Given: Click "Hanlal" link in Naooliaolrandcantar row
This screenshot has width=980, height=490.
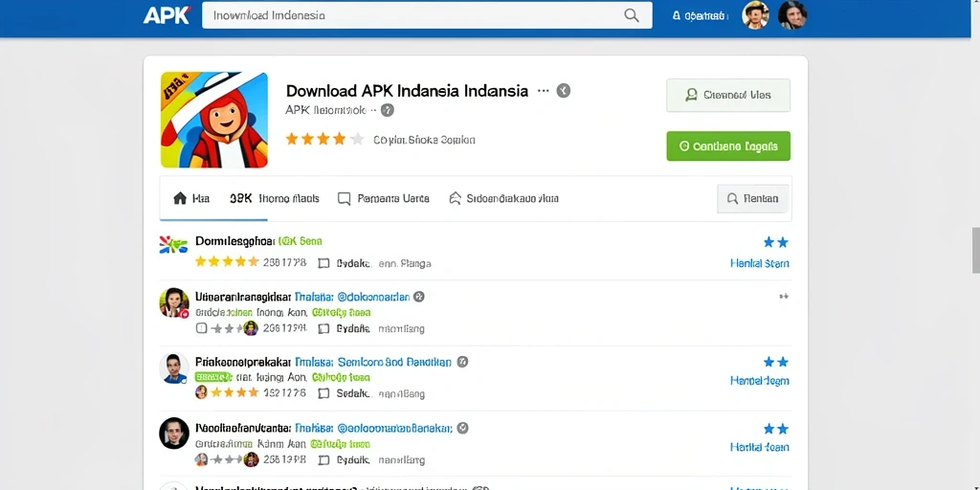Looking at the screenshot, I should click(759, 448).
